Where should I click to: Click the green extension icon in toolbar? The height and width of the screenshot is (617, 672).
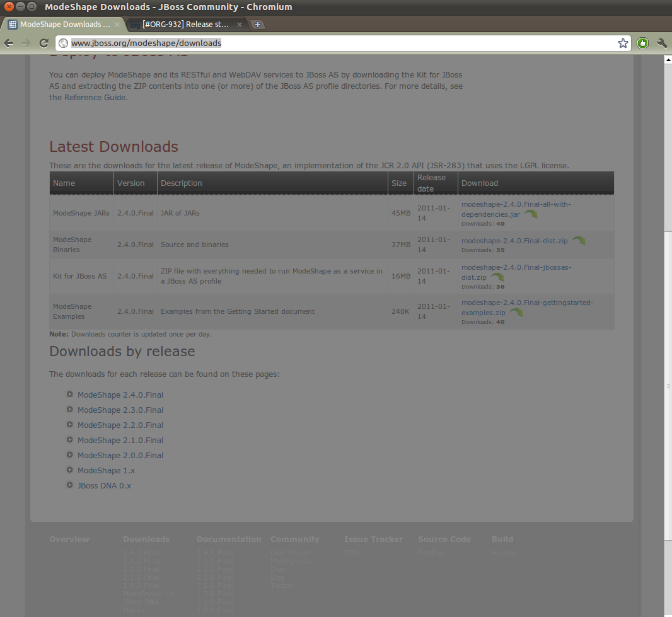pos(642,43)
